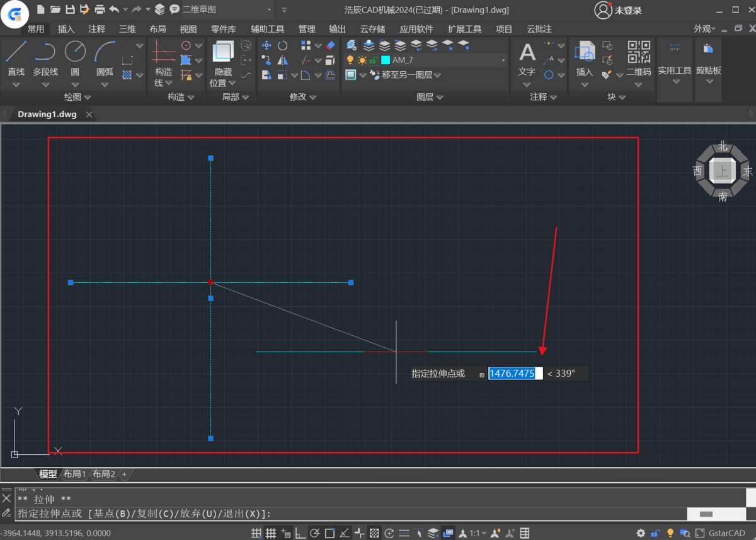Open the AM_7 layer dropdown list
This screenshot has height=540, width=756.
click(x=503, y=60)
